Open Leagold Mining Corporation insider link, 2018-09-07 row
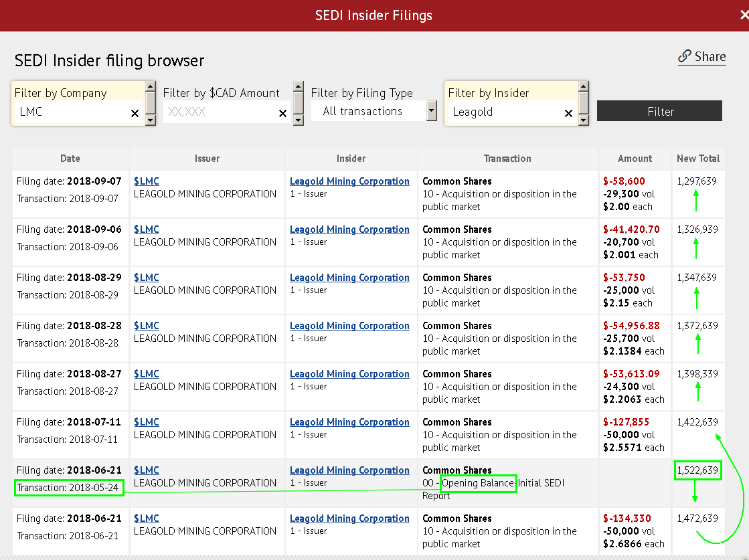749x560 pixels. coord(349,181)
